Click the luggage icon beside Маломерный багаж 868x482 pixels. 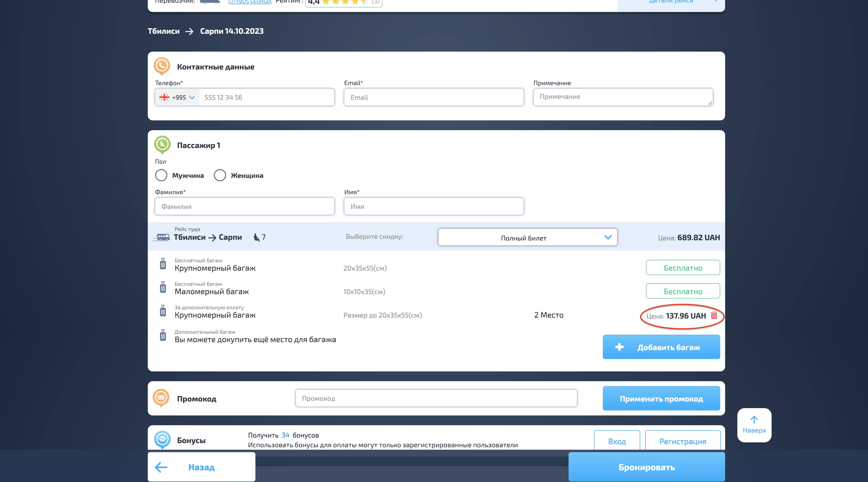click(x=163, y=287)
